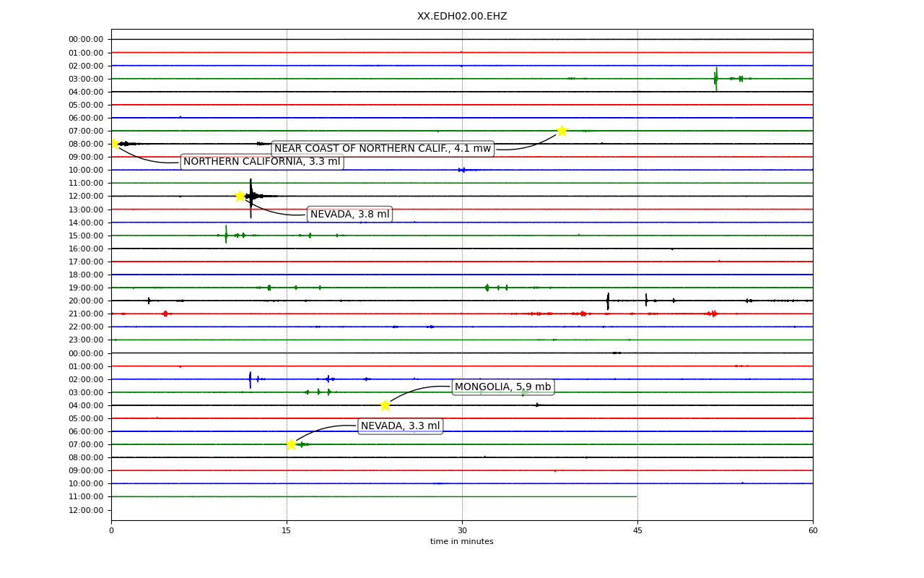Viewport: 924px width, 578px height.
Task: Select the NEVADA, 3.8 ml annotation box
Action: pos(350,215)
